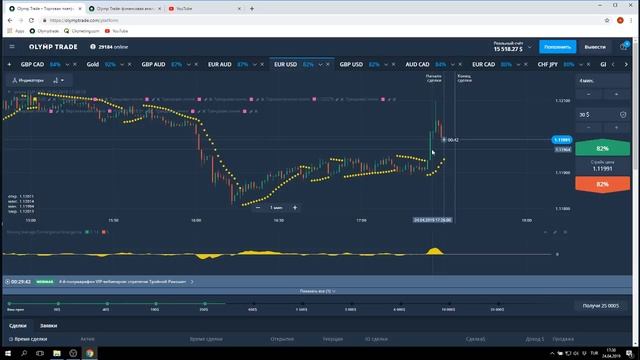Increase trade duration with plus button
The image size is (640, 360).
616,94
